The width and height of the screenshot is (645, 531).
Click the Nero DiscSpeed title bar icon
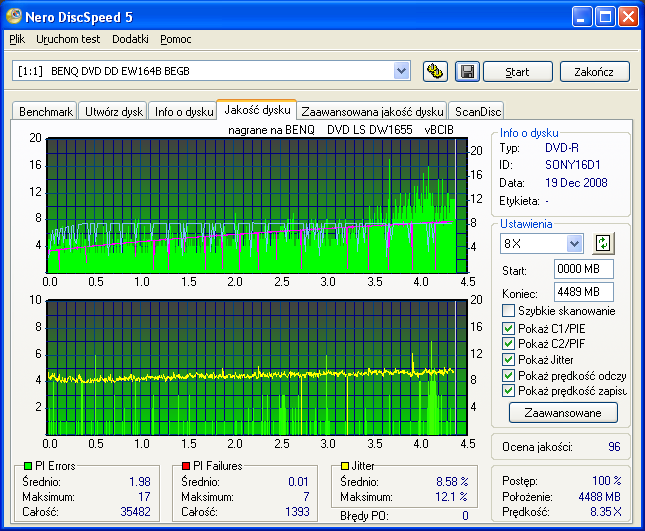[14, 16]
